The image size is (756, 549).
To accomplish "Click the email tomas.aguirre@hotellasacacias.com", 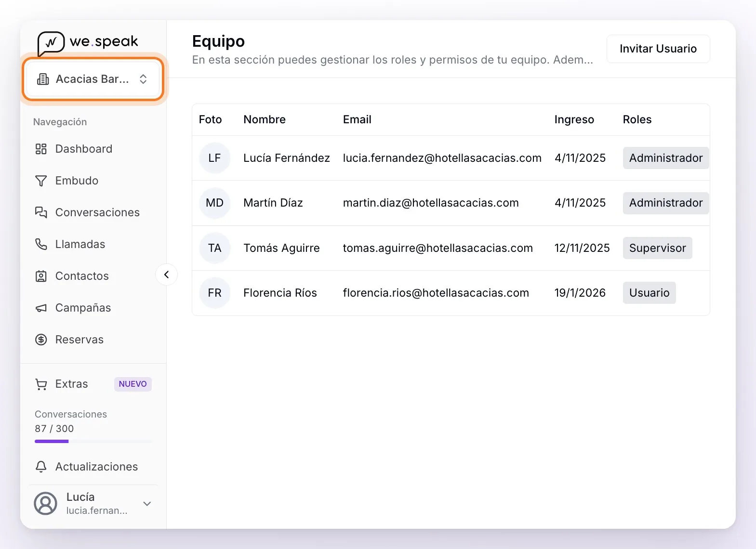I will point(438,248).
